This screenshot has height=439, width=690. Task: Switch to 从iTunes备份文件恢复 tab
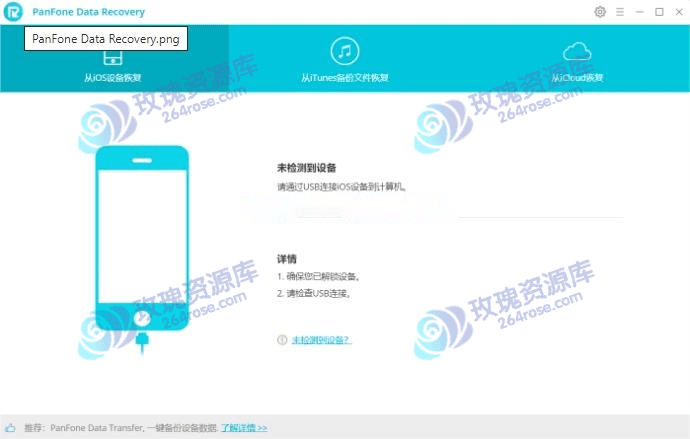coord(345,59)
